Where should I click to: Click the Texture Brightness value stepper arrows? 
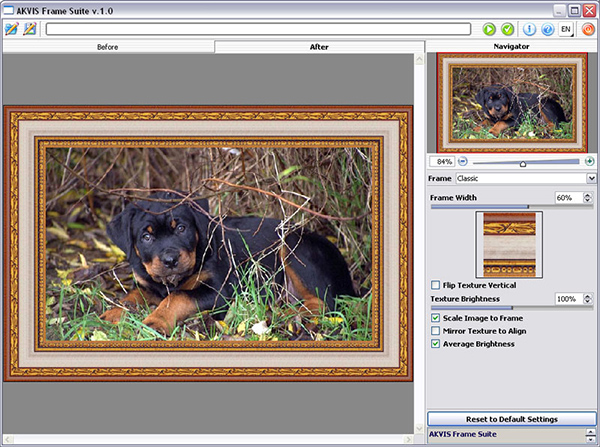tap(588, 299)
